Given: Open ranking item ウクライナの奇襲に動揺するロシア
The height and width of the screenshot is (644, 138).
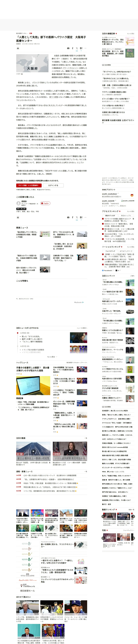Looking at the screenshot, I should pos(119,220).
